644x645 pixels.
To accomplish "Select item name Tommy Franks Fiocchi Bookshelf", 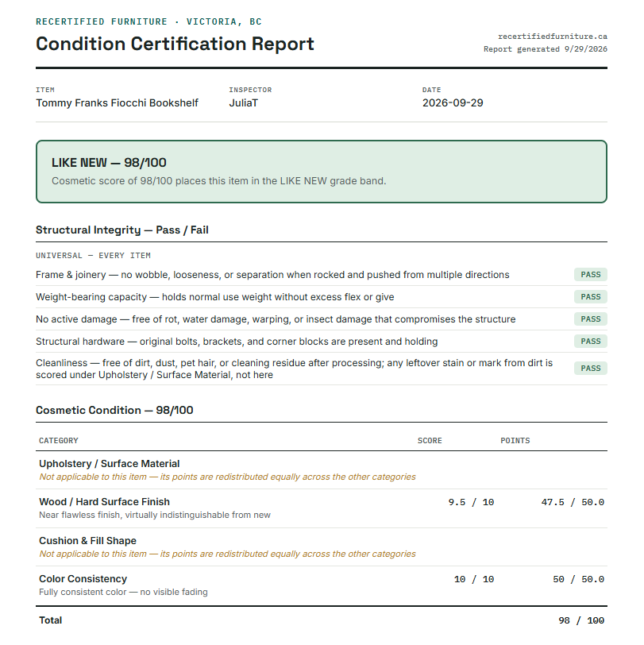I will coord(117,102).
